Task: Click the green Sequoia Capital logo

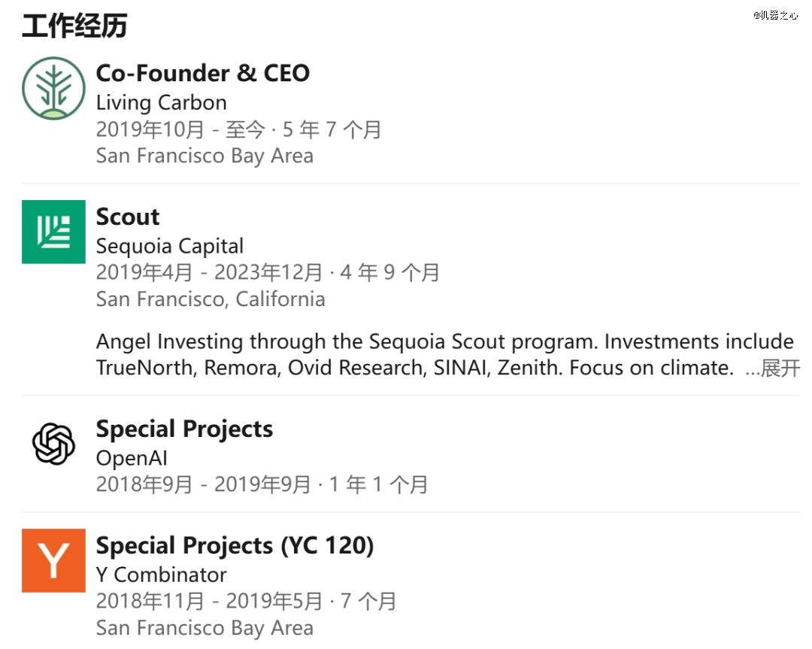Action: click(x=53, y=232)
